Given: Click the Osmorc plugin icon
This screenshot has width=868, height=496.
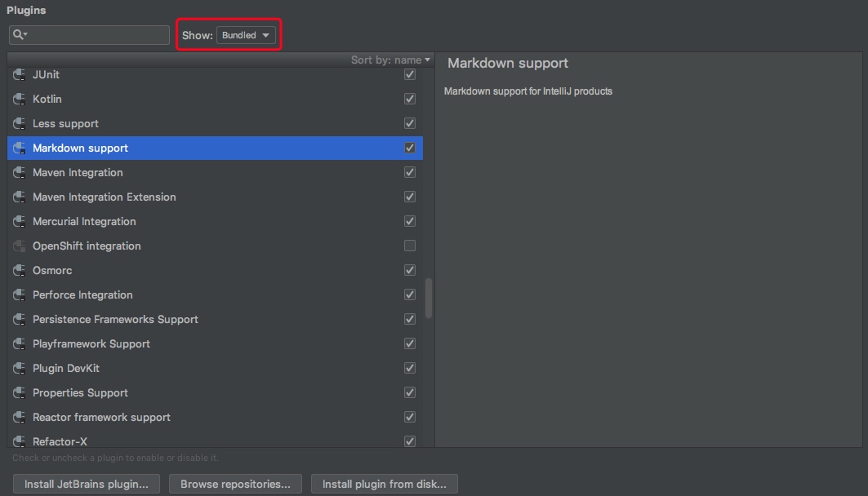Looking at the screenshot, I should [x=20, y=271].
